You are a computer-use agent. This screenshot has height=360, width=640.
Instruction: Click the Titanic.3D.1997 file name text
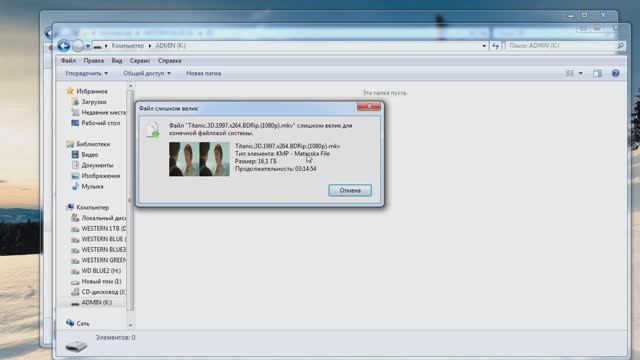point(287,146)
